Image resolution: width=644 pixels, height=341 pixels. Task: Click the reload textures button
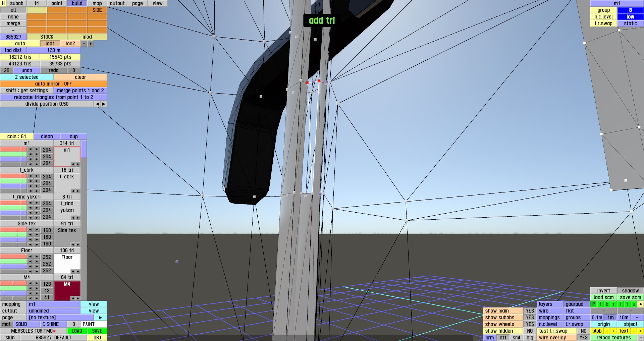point(614,338)
